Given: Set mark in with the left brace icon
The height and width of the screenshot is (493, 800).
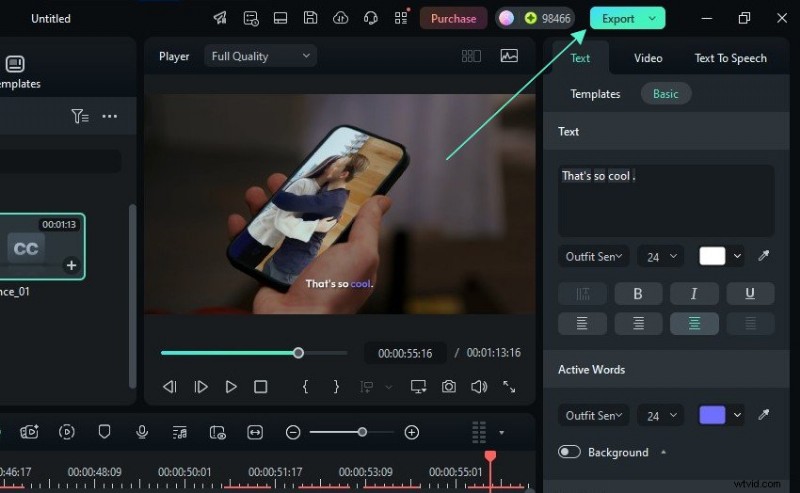Looking at the screenshot, I should (x=305, y=386).
